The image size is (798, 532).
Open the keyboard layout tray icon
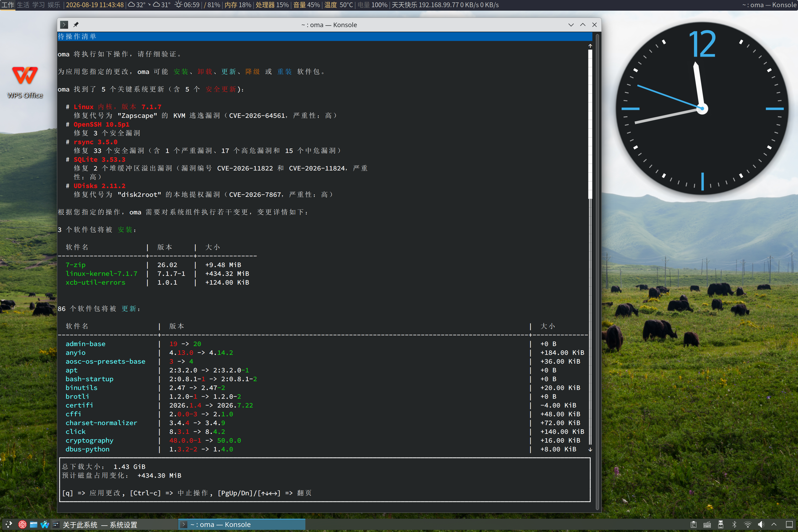coord(707,525)
